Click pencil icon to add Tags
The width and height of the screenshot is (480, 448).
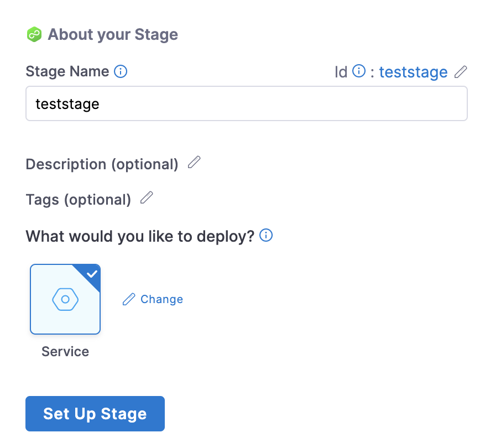tap(147, 198)
